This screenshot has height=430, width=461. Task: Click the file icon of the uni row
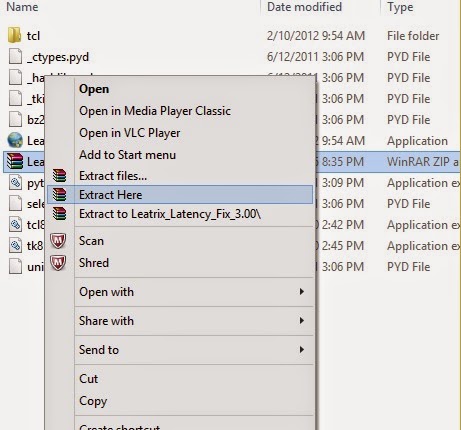[15, 266]
